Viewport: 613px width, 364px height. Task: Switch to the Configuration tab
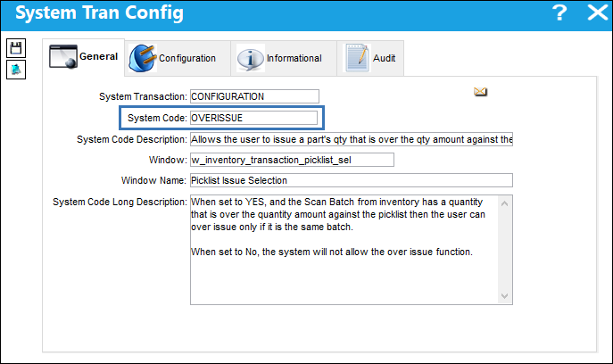coord(186,58)
